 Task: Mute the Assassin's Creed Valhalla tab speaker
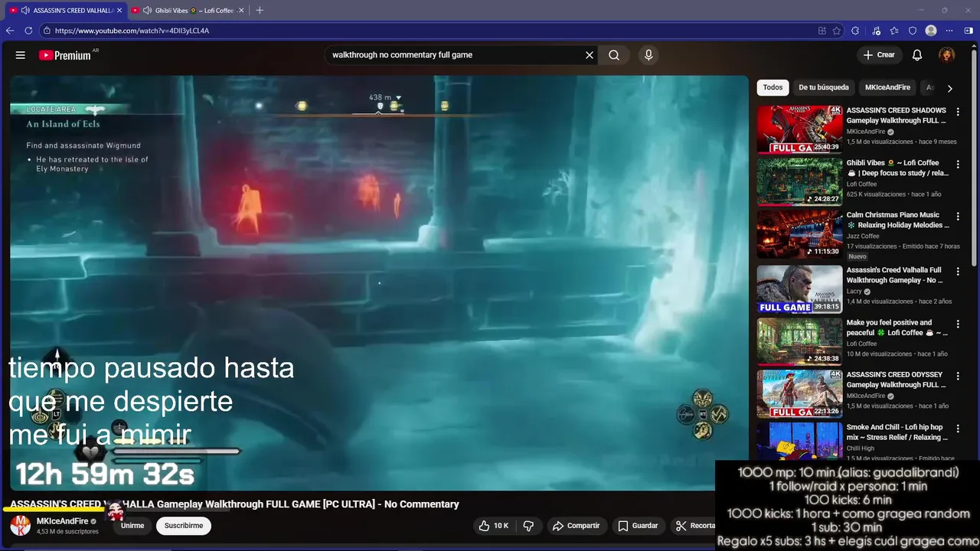pyautogui.click(x=25, y=11)
